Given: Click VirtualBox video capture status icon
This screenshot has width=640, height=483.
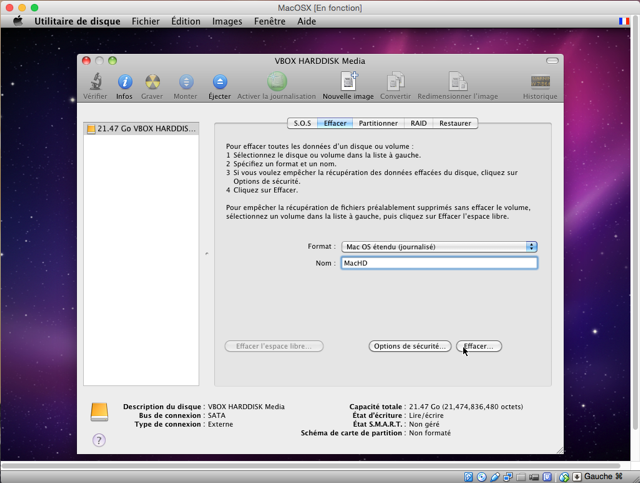Looking at the screenshot, I should (534, 477).
